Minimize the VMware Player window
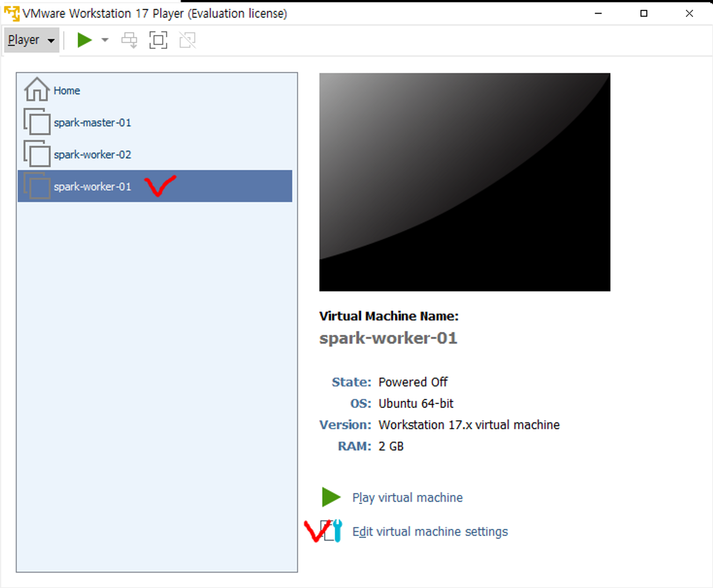 coord(599,14)
